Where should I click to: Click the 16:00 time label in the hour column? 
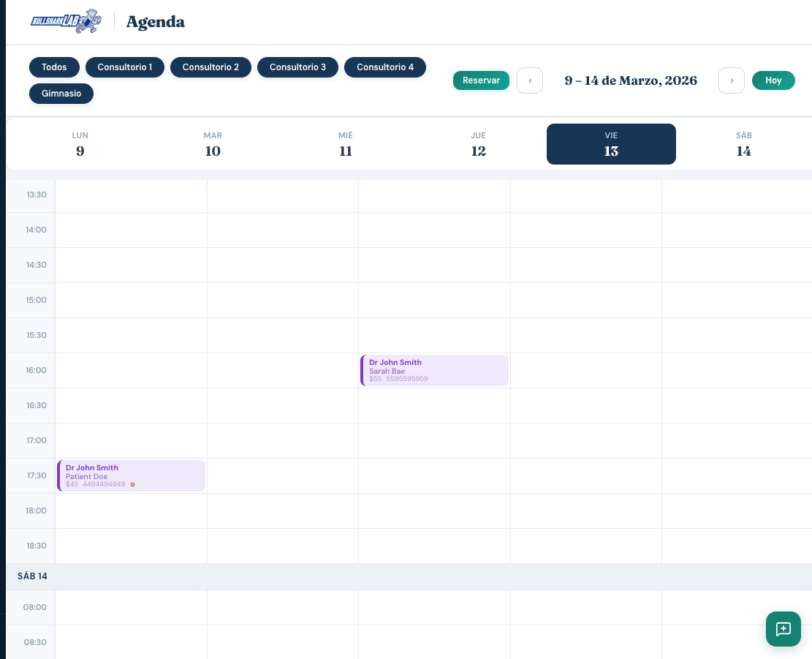point(36,370)
